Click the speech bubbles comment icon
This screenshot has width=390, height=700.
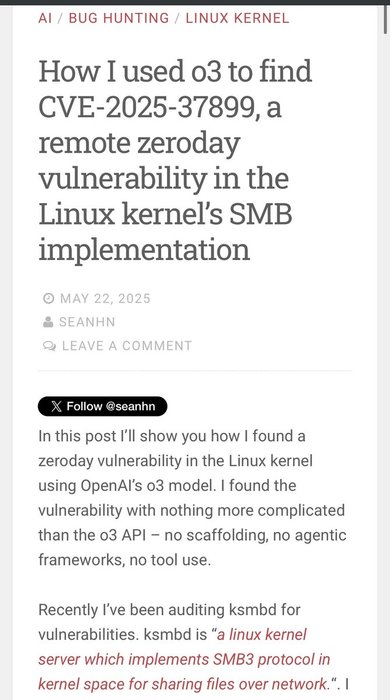(50, 346)
